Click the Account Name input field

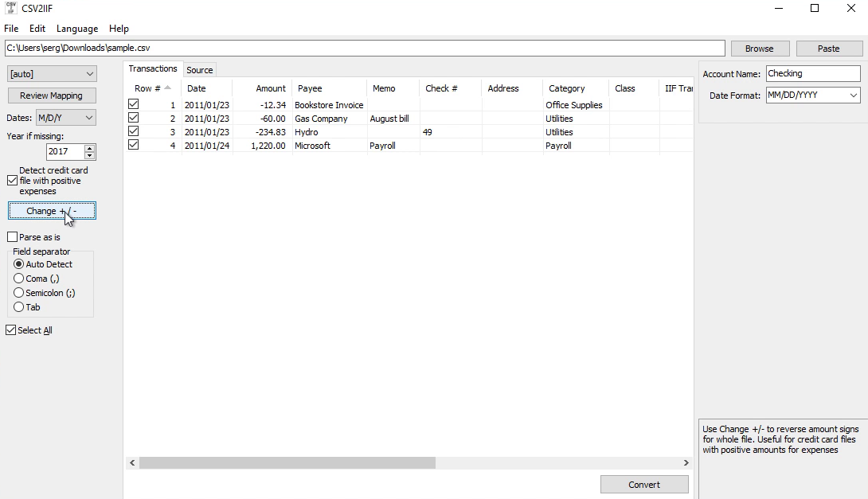(813, 73)
